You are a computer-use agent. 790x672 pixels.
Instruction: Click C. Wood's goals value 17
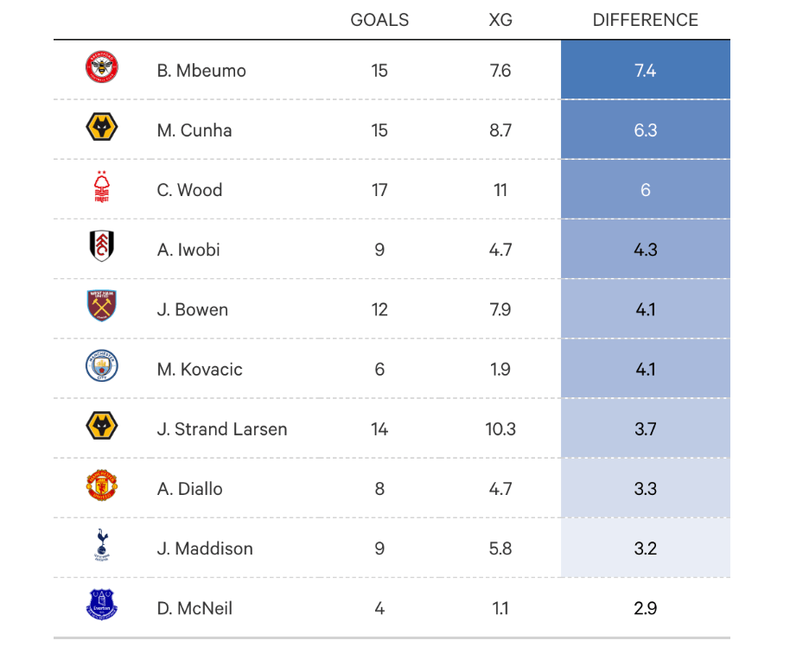click(379, 190)
